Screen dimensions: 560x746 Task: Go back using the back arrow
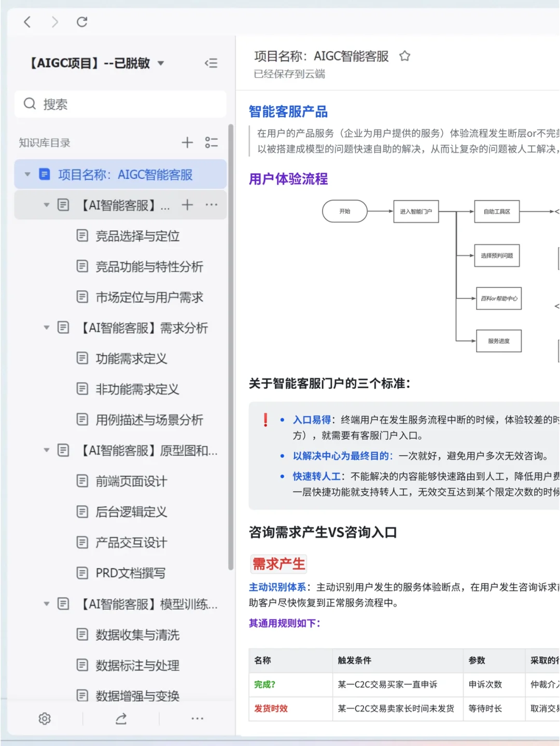coord(27,22)
